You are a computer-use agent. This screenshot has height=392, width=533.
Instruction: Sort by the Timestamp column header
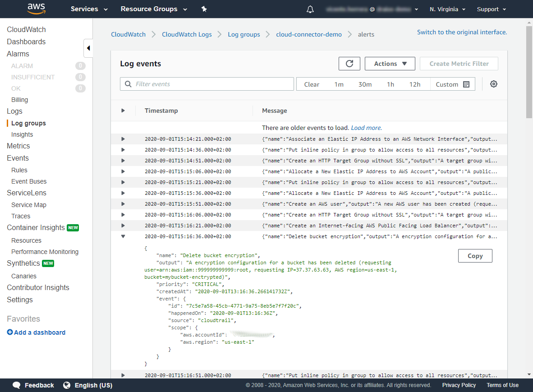(x=161, y=111)
